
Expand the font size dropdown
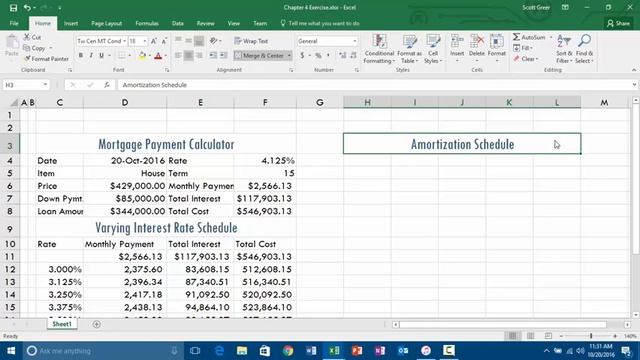tap(144, 41)
